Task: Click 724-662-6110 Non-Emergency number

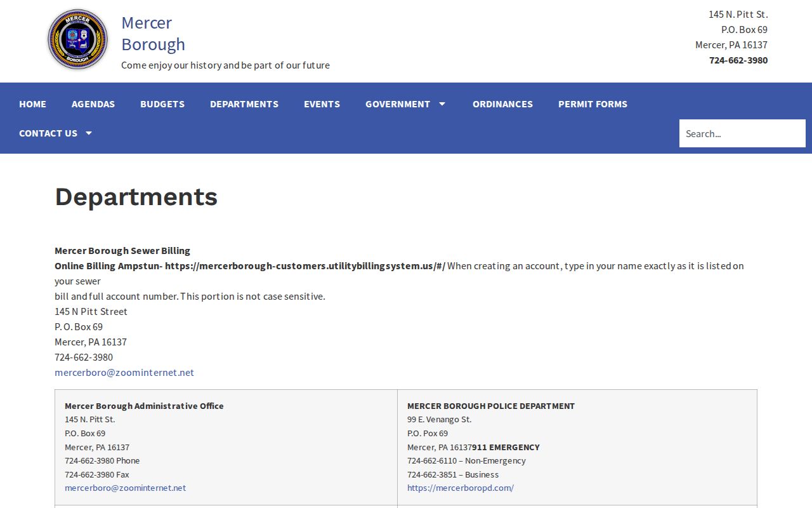Action: 466,461
